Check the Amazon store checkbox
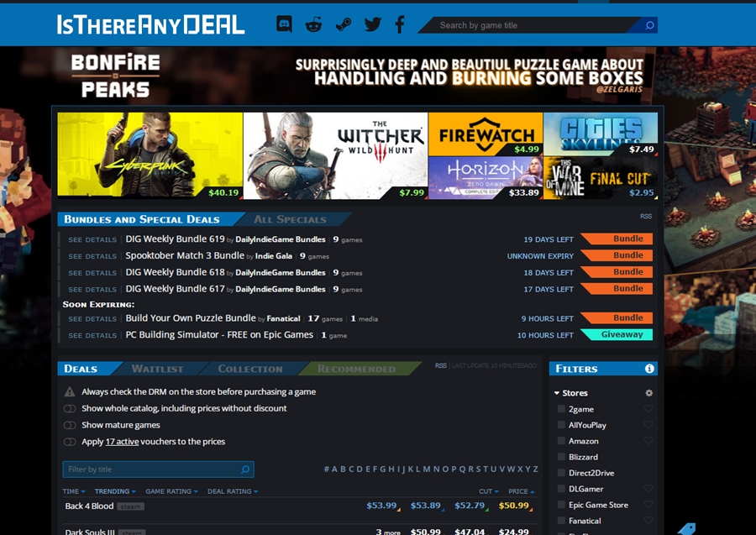 pos(561,441)
